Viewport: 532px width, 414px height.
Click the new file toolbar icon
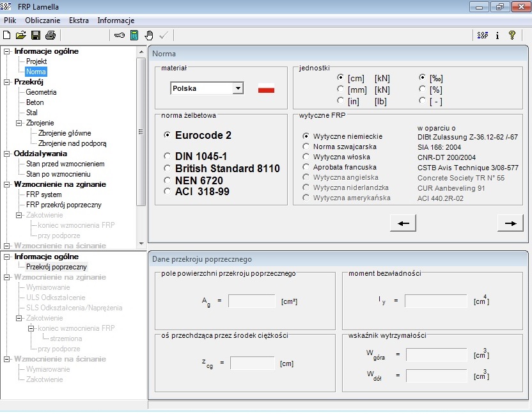click(x=7, y=35)
